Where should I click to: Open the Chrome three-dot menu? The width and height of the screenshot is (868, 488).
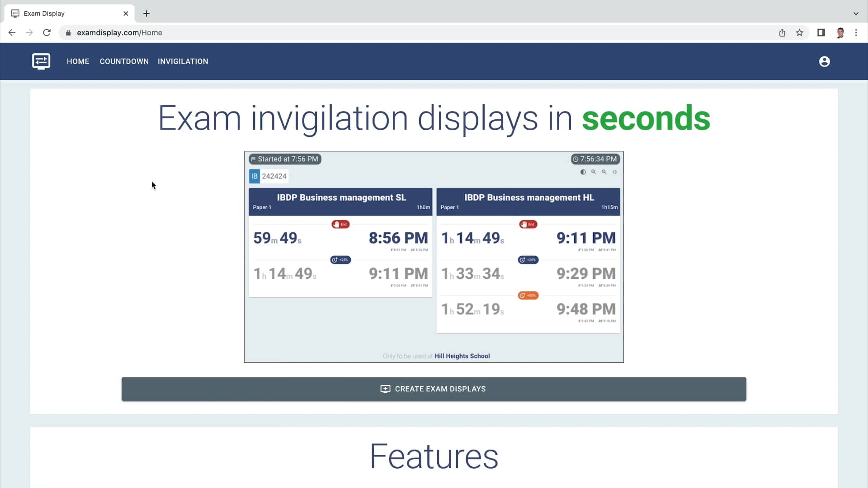click(x=856, y=33)
